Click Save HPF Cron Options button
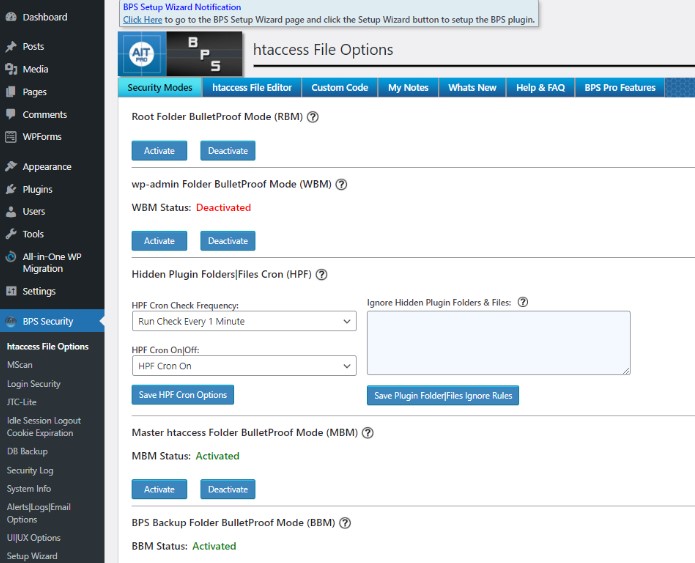The width and height of the screenshot is (695, 563). click(183, 395)
